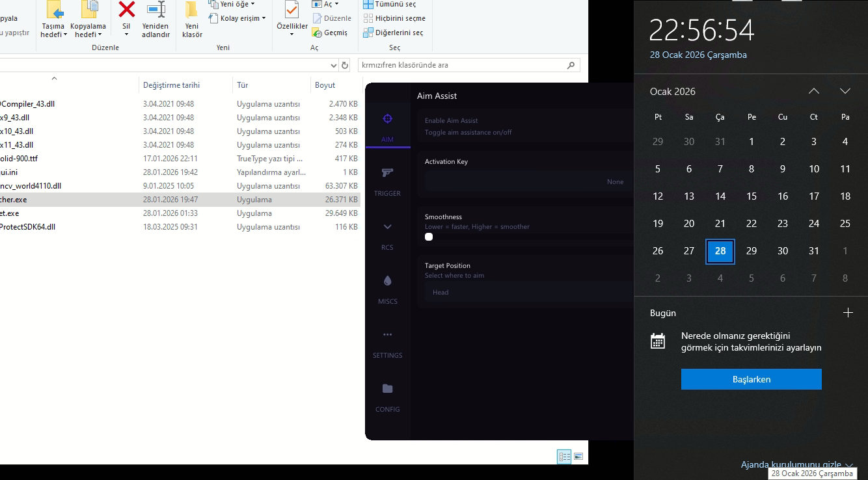Click the clock time 22:56:54
The width and height of the screenshot is (868, 480).
tap(702, 30)
